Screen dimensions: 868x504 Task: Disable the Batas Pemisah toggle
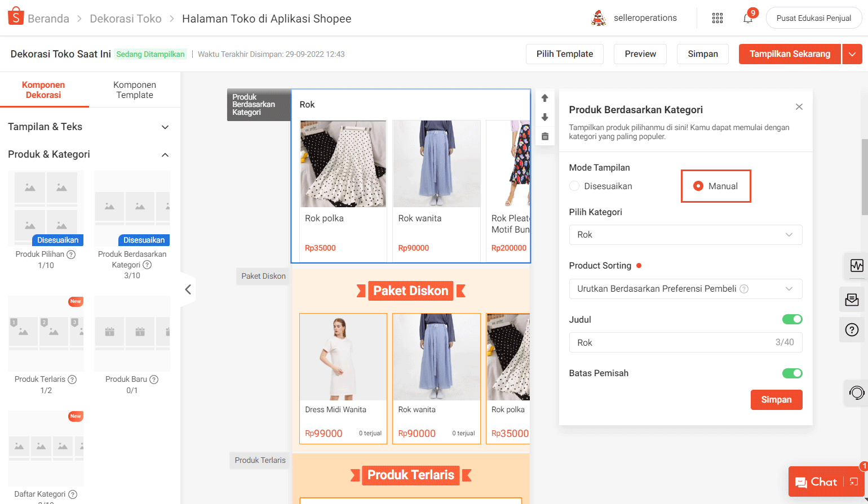(x=792, y=373)
